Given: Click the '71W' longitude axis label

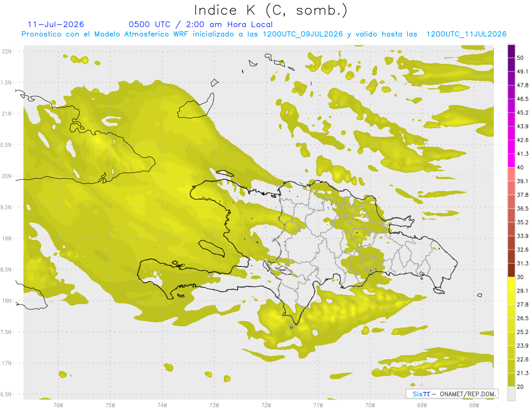Looking at the screenshot, I should 318,405.
